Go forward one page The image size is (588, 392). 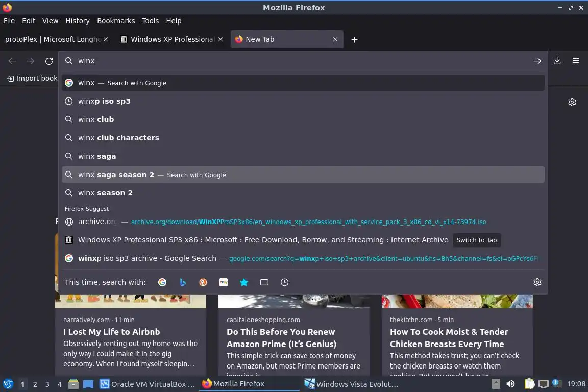tap(31, 61)
